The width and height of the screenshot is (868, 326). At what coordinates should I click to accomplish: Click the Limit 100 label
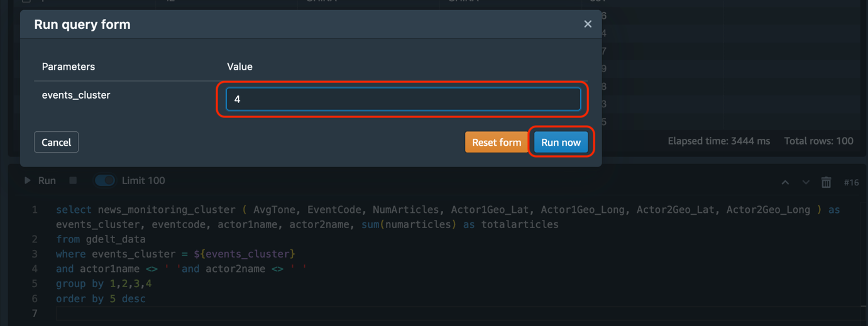(143, 181)
